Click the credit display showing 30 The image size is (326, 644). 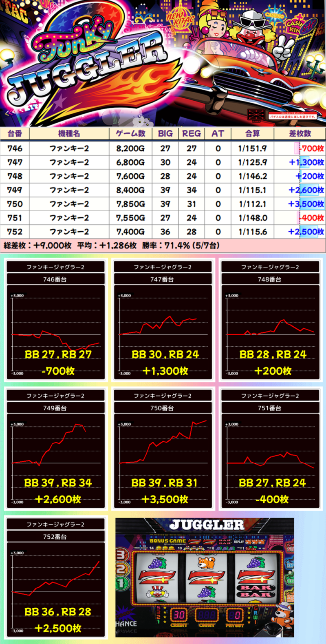(x=179, y=615)
